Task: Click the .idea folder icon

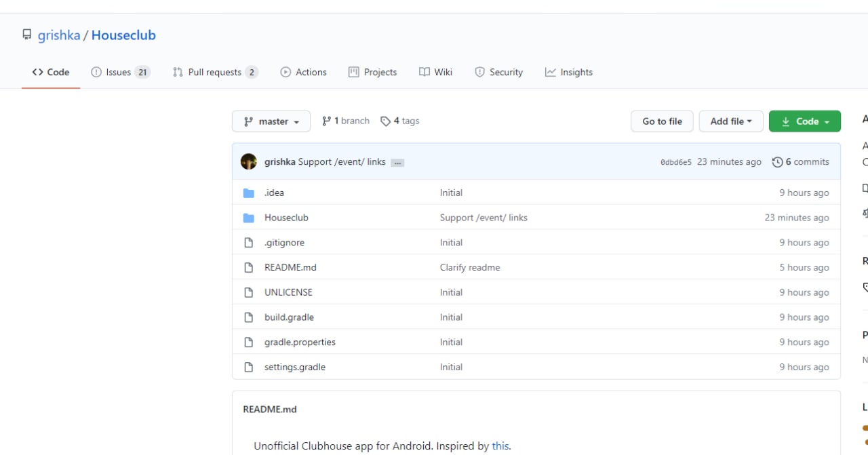Action: click(x=249, y=193)
